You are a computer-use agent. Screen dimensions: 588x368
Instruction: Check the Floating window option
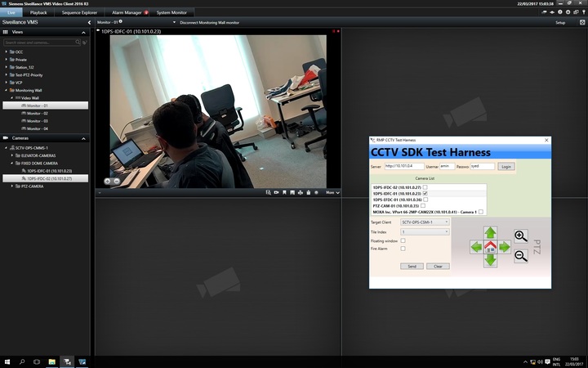pyautogui.click(x=403, y=240)
